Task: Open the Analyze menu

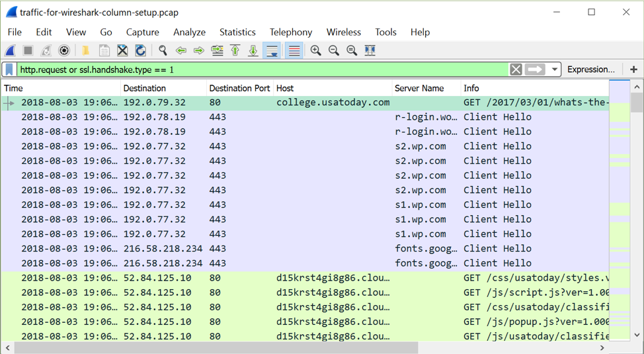Action: point(189,32)
